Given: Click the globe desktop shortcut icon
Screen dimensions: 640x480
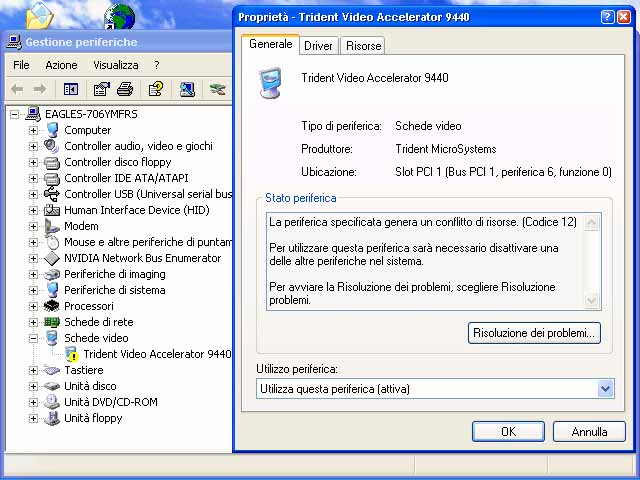Looking at the screenshot, I should 119,16.
